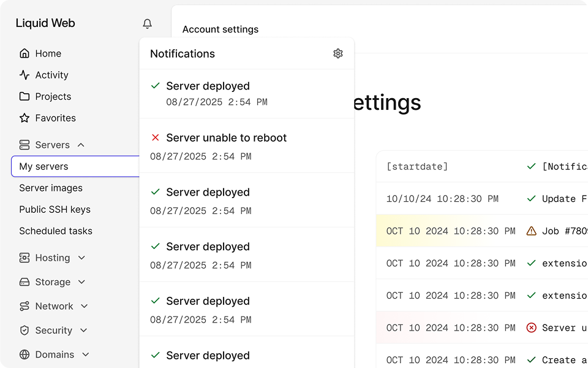The height and width of the screenshot is (368, 588).
Task: Click the Hosting icon in sidebar
Action: click(24, 258)
